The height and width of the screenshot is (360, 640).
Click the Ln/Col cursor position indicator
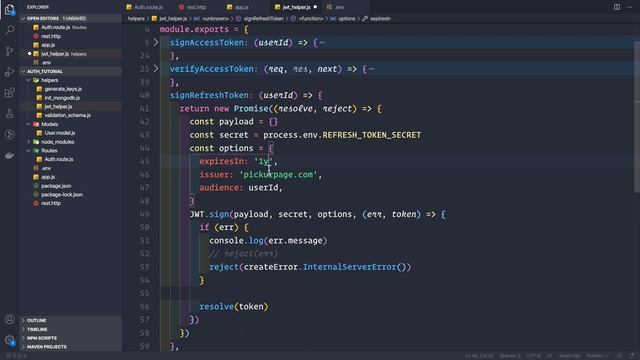click(479, 356)
